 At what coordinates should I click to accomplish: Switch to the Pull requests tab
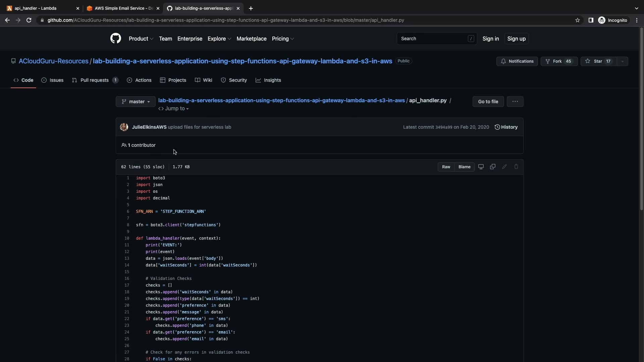click(x=94, y=80)
